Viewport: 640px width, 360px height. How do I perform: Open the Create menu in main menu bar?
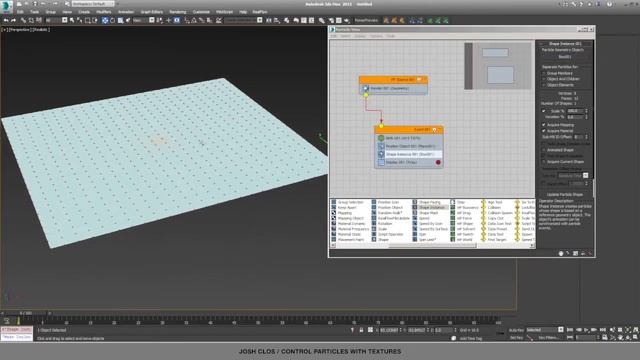(84, 12)
